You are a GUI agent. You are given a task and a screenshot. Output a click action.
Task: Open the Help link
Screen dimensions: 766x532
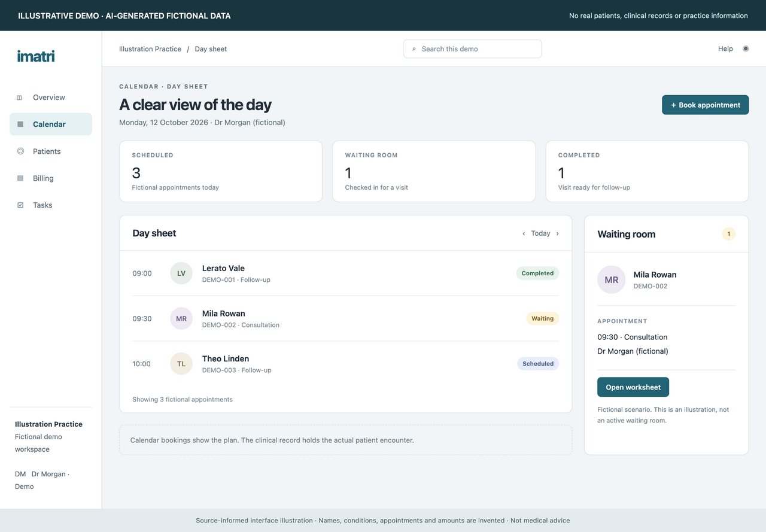(725, 49)
